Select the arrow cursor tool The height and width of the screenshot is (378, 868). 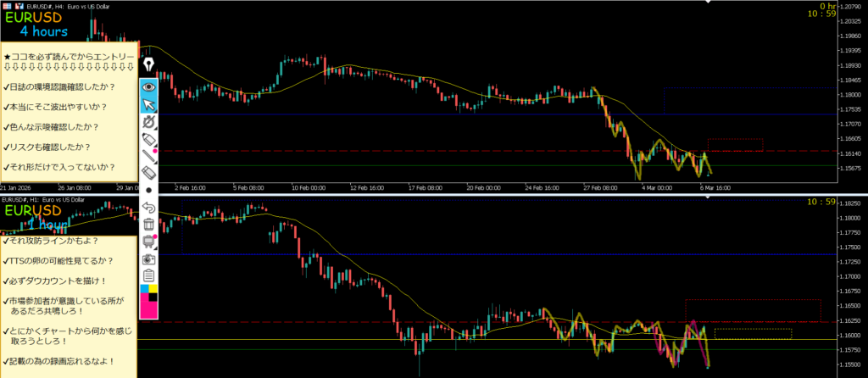149,105
